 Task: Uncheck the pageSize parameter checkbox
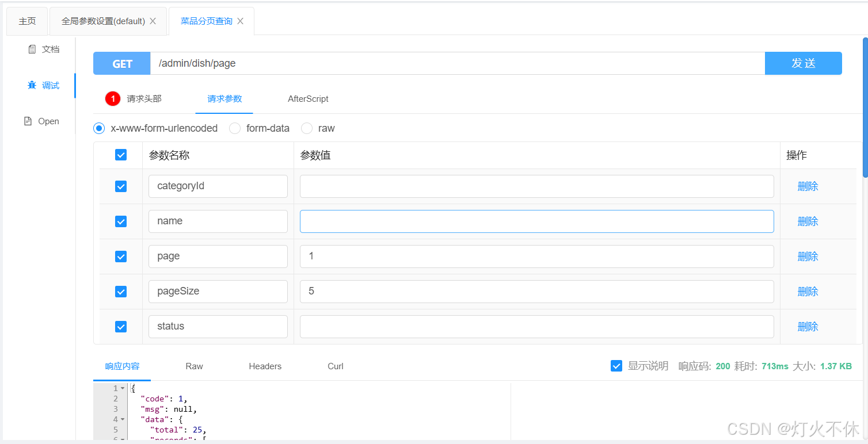click(121, 292)
